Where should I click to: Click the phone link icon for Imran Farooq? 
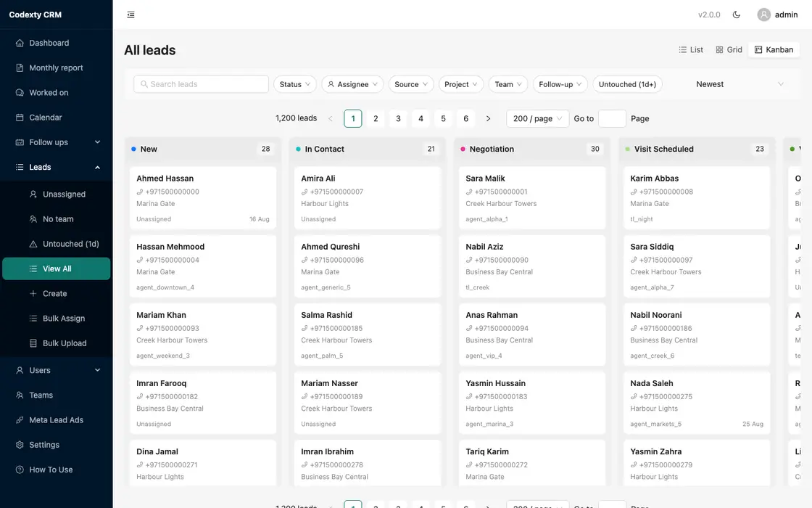click(x=140, y=396)
